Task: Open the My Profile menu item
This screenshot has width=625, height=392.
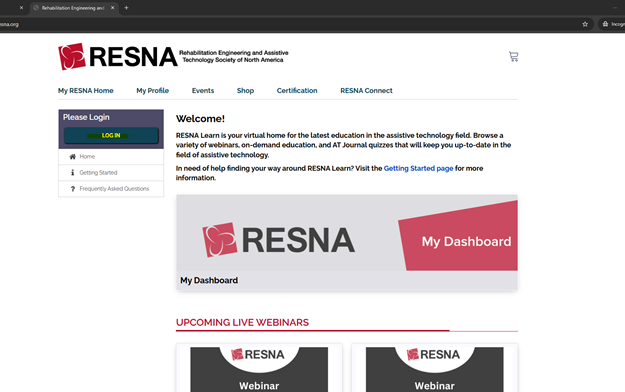Action: coord(153,91)
